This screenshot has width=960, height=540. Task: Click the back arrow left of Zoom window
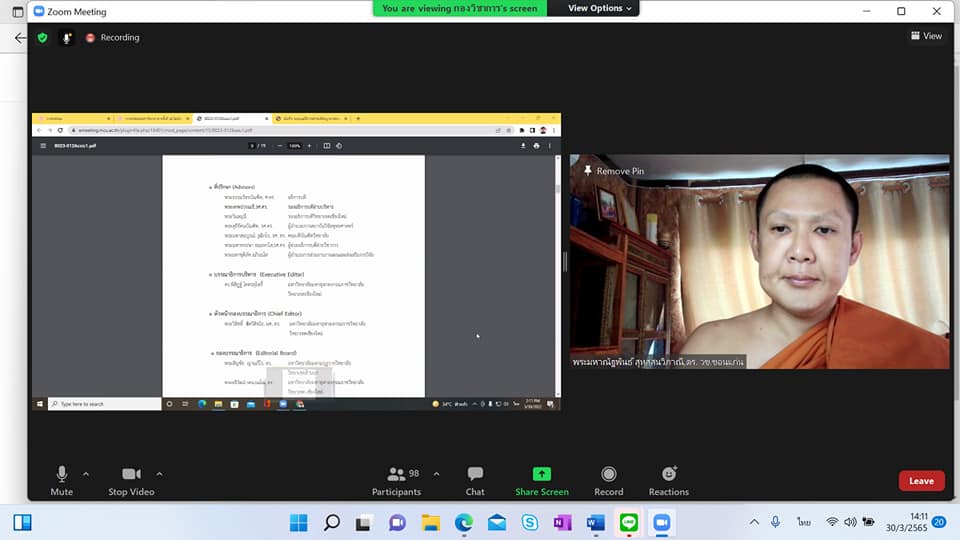[x=20, y=38]
